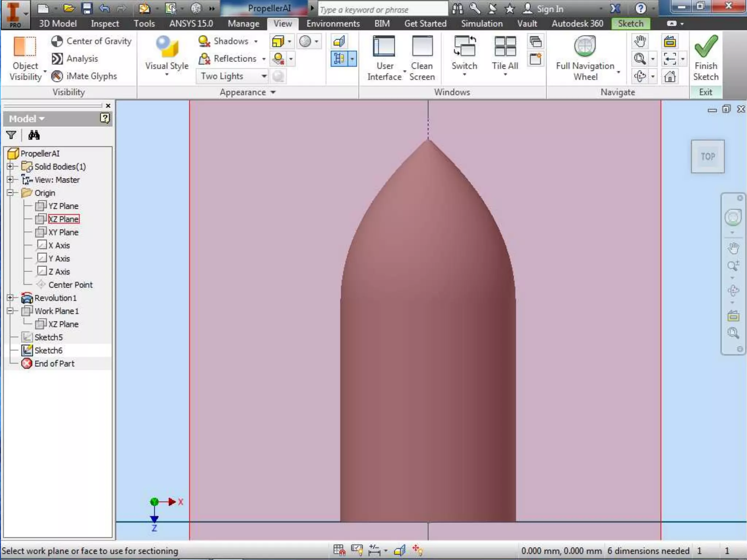
Task: Select the Visual Style icon
Action: (x=167, y=47)
